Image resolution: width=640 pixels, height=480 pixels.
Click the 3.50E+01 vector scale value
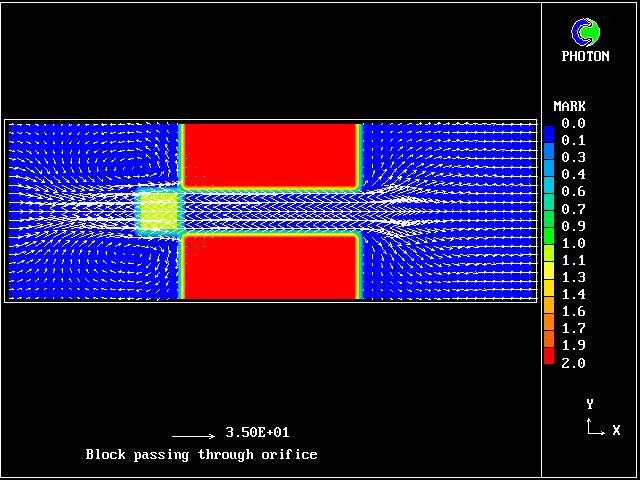pos(257,433)
